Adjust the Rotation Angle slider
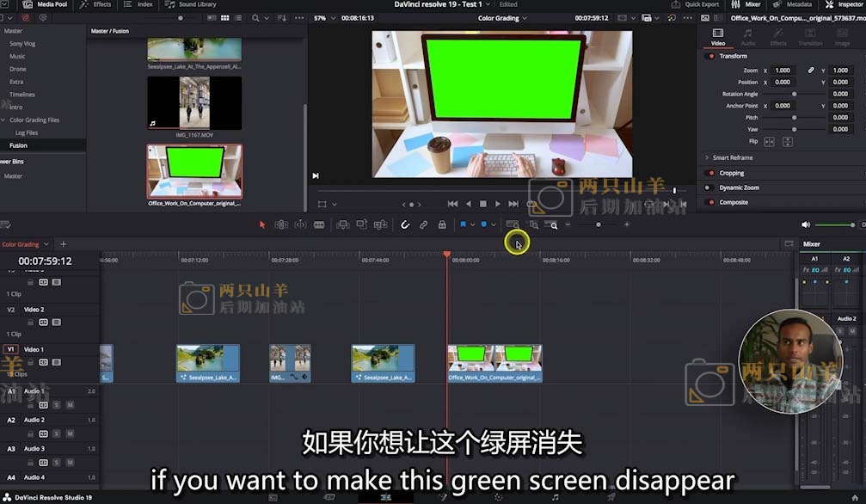 794,94
